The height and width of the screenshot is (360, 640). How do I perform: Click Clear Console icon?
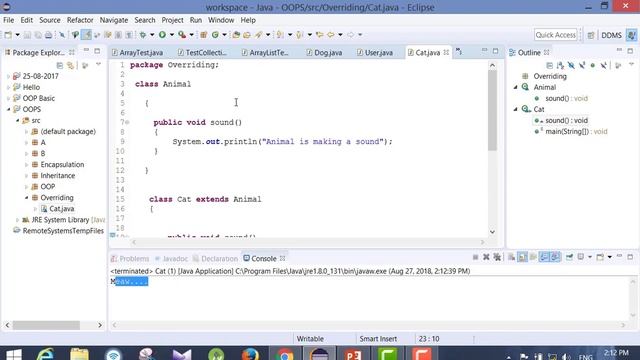tap(511, 257)
